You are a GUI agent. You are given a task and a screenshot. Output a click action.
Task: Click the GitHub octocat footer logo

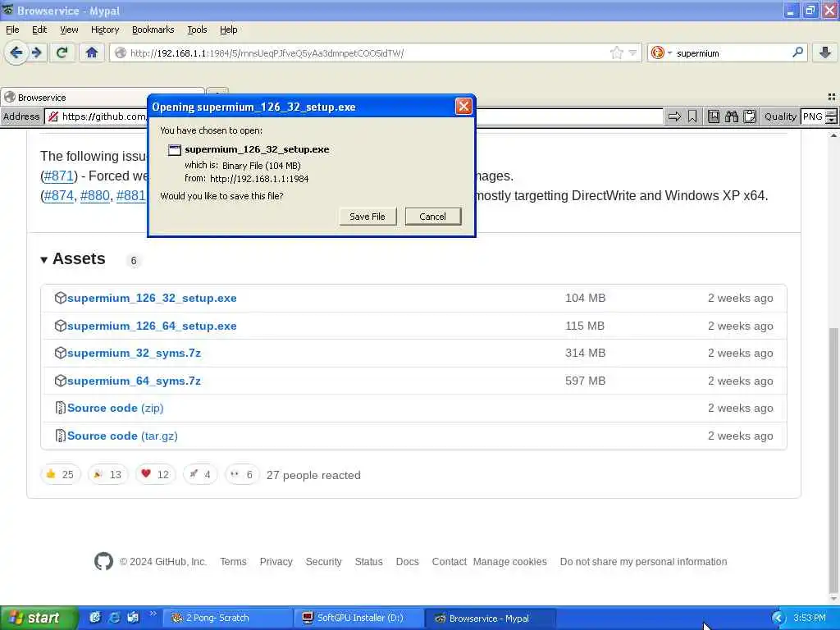tap(103, 561)
